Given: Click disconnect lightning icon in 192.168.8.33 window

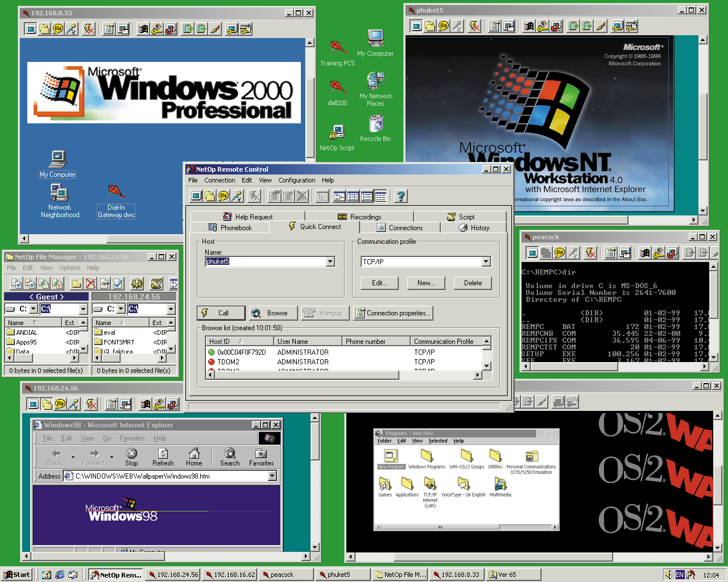Looking at the screenshot, I should point(89,29).
